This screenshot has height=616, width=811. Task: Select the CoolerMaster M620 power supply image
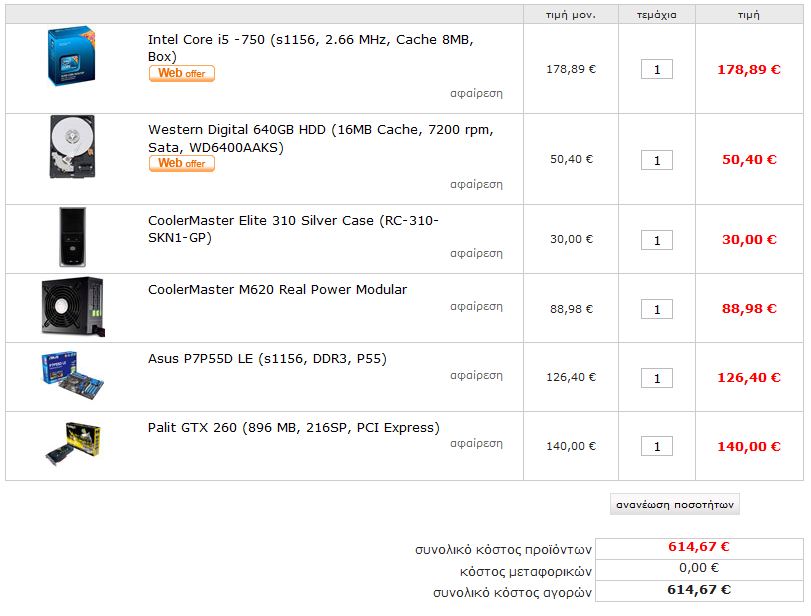tap(73, 307)
